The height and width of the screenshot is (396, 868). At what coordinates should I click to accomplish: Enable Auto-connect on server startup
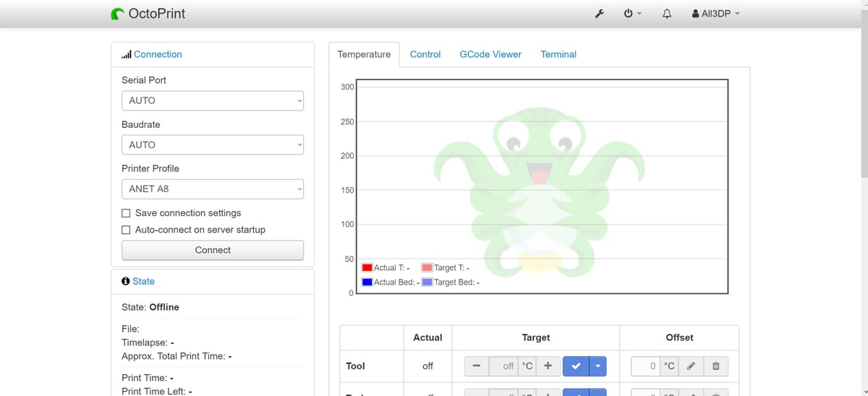coord(126,230)
